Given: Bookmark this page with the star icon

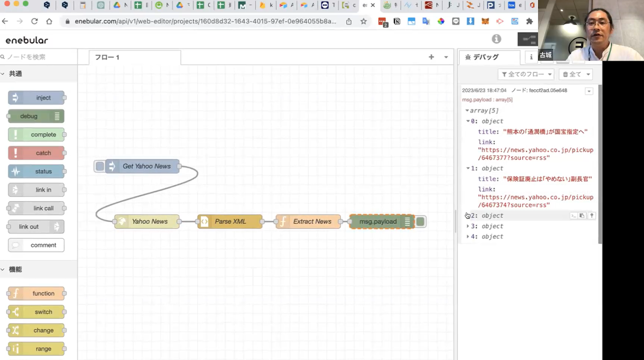Looking at the screenshot, I should tap(364, 21).
